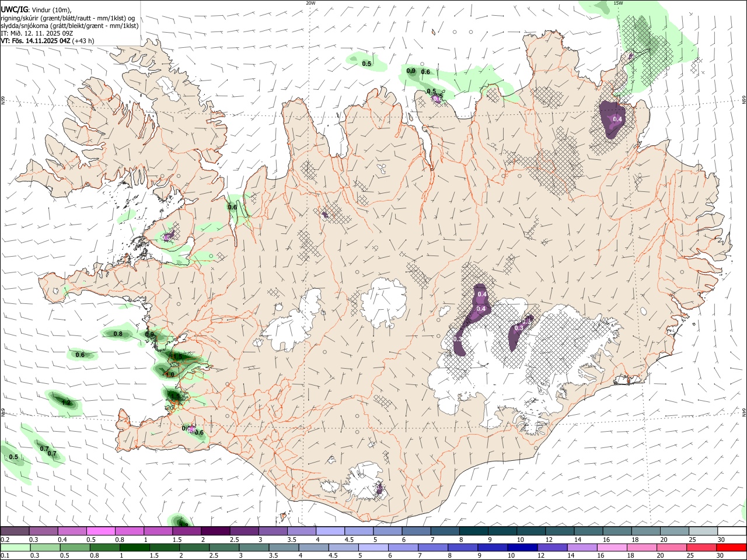
Task: Click the valid time VT: Fös. 14.11.2025 04Z
Action: click(34, 41)
